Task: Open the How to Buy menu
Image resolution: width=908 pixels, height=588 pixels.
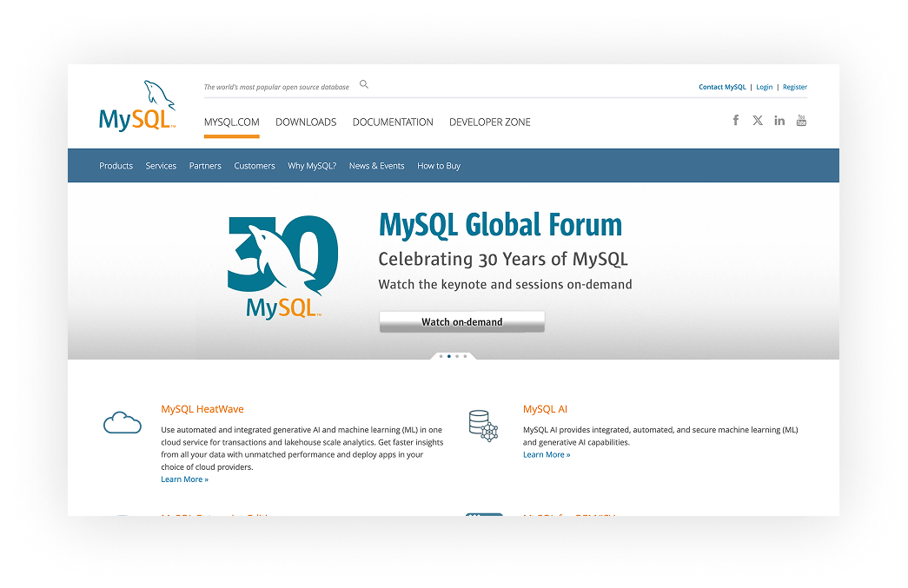Action: (439, 165)
